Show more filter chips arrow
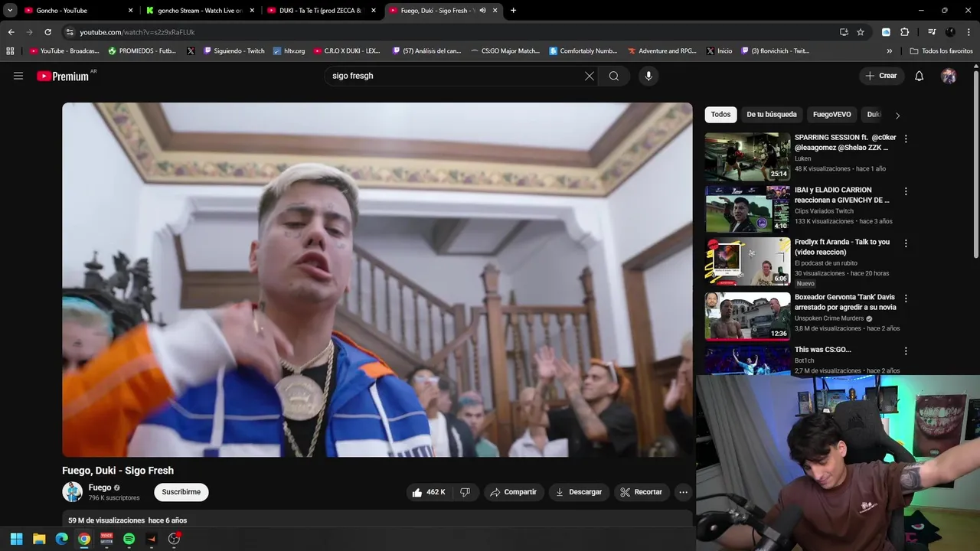The height and width of the screenshot is (551, 980). point(897,116)
